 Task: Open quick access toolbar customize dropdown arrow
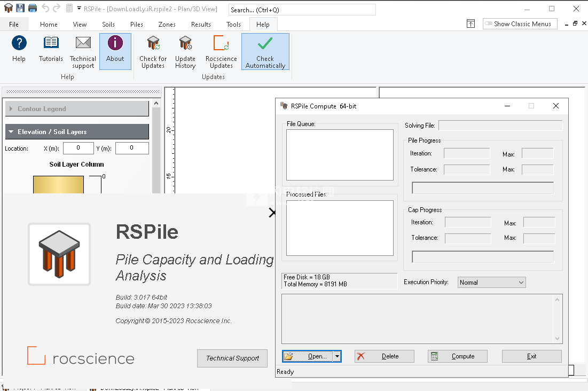tap(79, 8)
